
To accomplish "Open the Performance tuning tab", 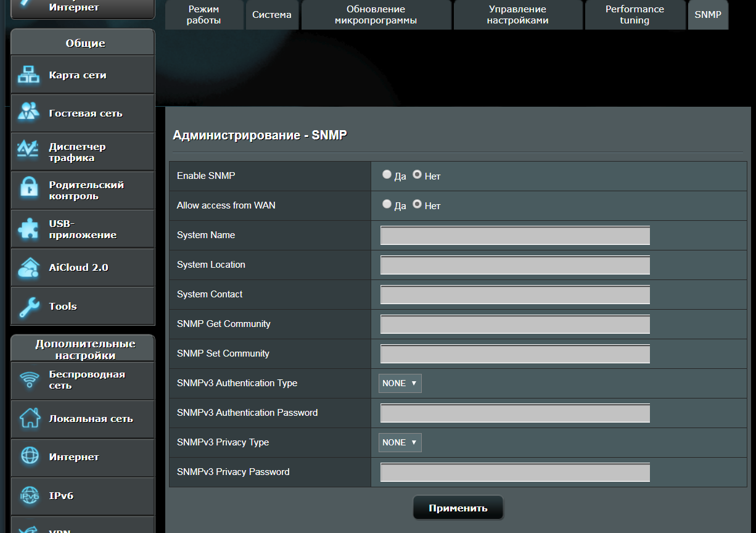I will pyautogui.click(x=635, y=15).
